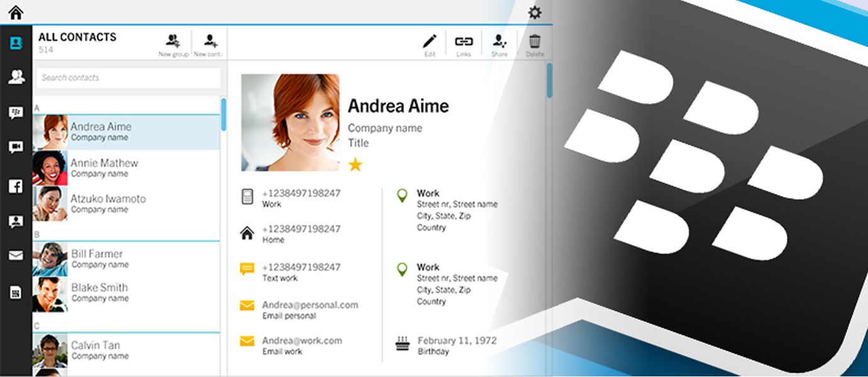Open the home icon in the top bar

[16, 12]
